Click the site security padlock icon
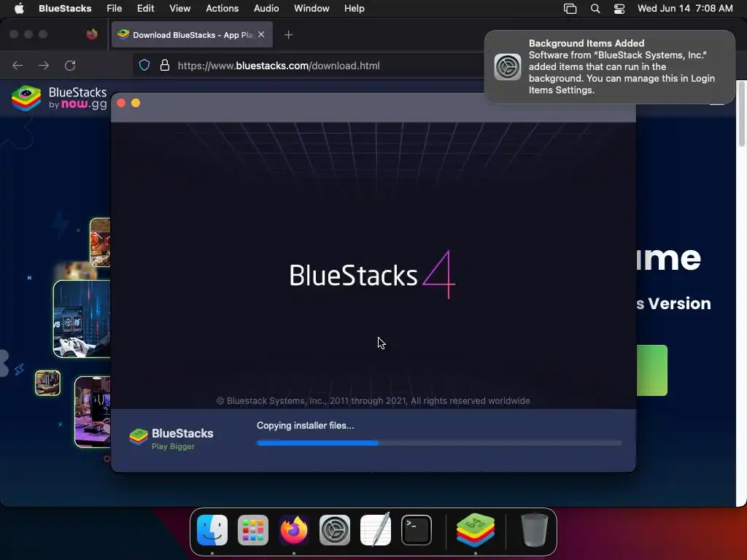This screenshot has height=560, width=747. [x=165, y=65]
